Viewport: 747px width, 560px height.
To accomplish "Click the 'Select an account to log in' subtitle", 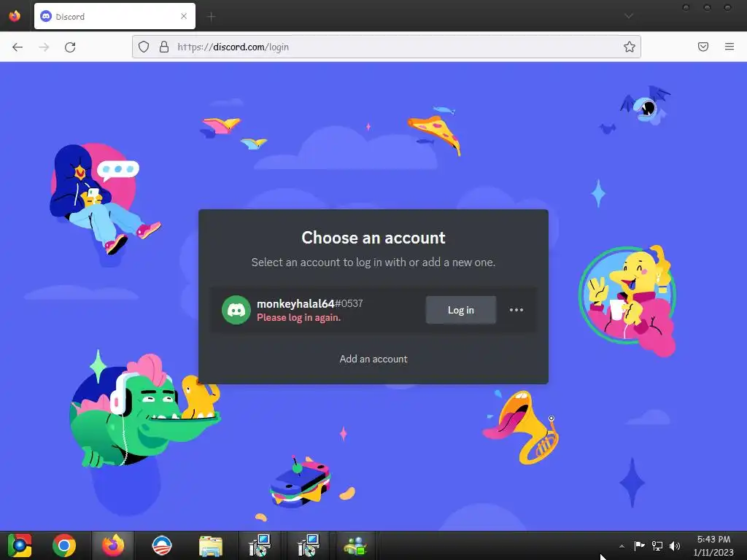I will click(x=373, y=262).
